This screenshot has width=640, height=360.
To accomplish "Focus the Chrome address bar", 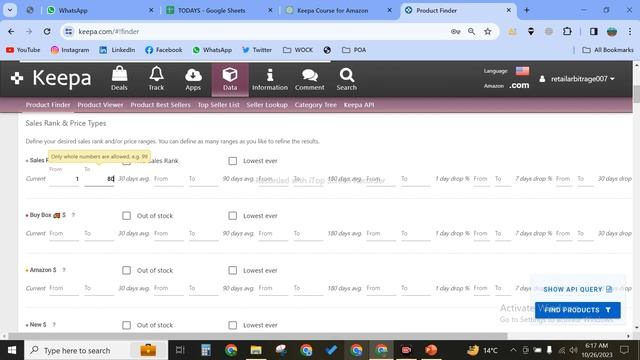I will [261, 31].
